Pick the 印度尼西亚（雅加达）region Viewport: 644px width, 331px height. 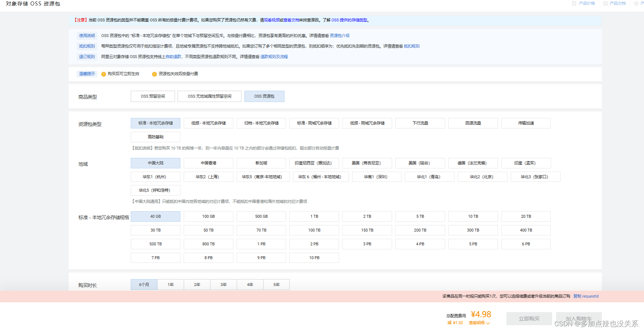tap(314, 163)
